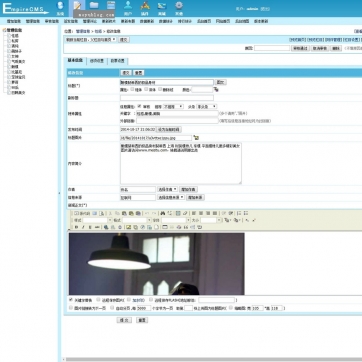This screenshot has width=362, height=362.
Task: Open the color picker icon next to title color field
Action: point(216,90)
